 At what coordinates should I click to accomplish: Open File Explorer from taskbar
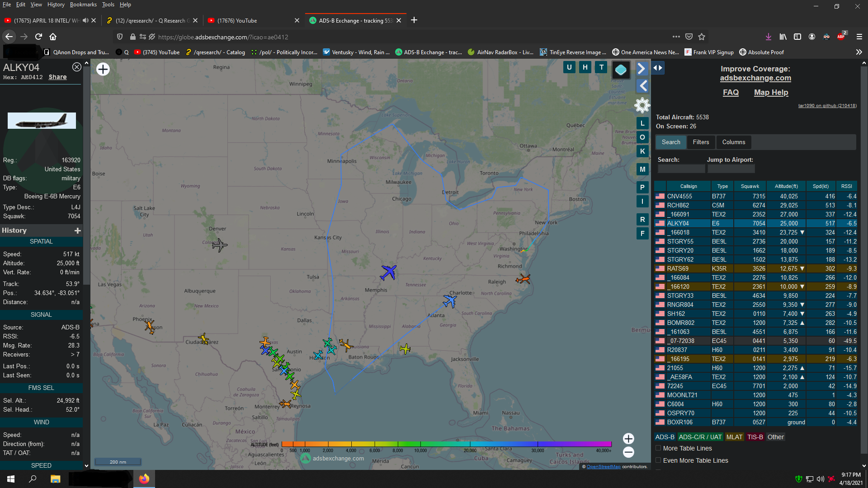point(55,479)
